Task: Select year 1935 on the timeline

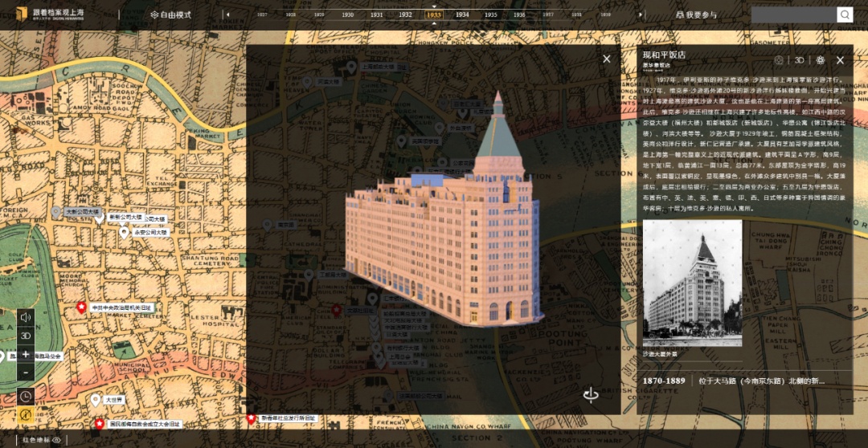Action: 490,15
